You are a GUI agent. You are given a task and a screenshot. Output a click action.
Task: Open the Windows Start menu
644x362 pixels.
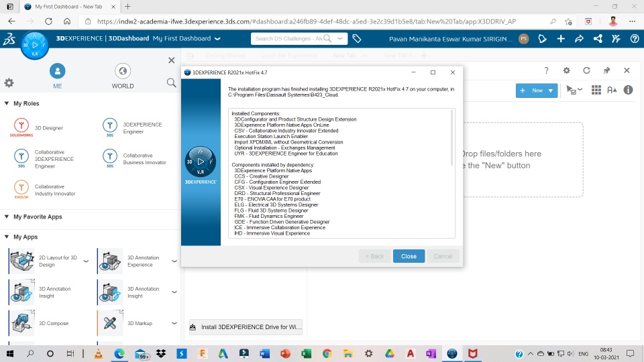pos(10,353)
